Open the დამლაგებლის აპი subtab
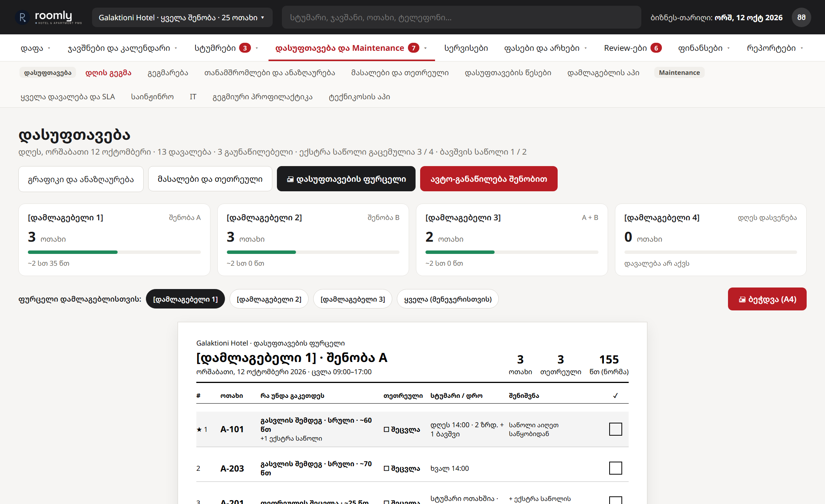 [603, 73]
